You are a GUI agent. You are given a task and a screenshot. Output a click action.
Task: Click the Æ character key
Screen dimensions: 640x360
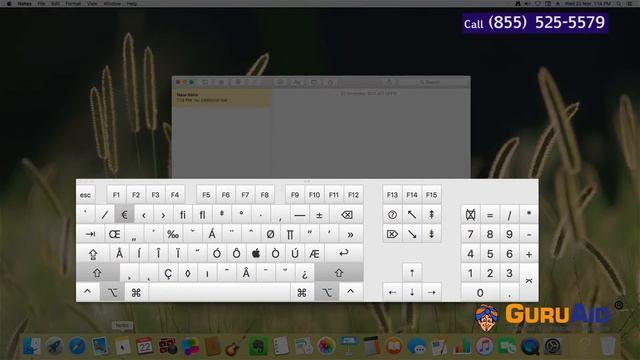coord(314,253)
